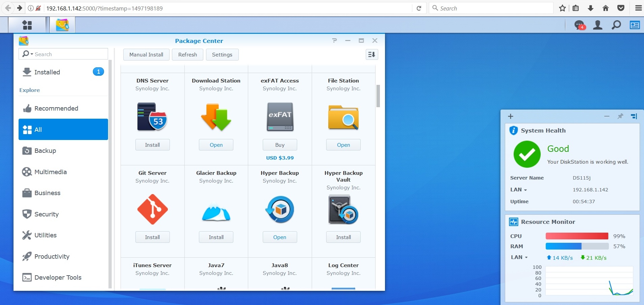
Task: Open the user account options icon
Action: [598, 25]
